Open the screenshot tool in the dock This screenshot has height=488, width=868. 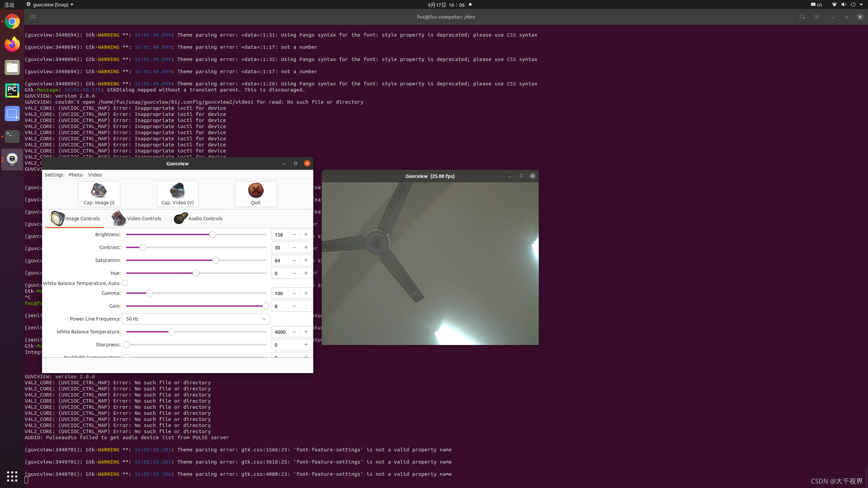coord(12,114)
